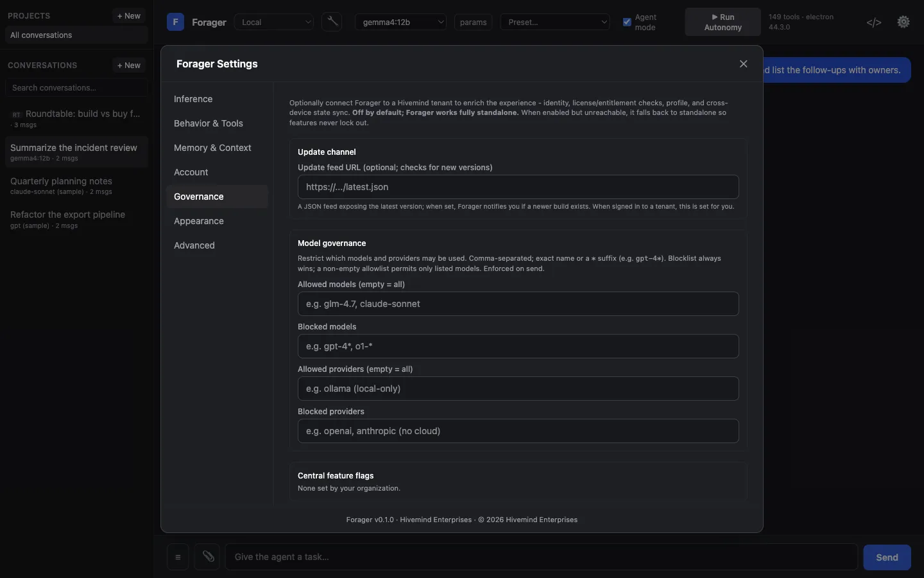Open the code view brackets icon
Viewport: 924px width, 578px height.
pyautogui.click(x=874, y=22)
